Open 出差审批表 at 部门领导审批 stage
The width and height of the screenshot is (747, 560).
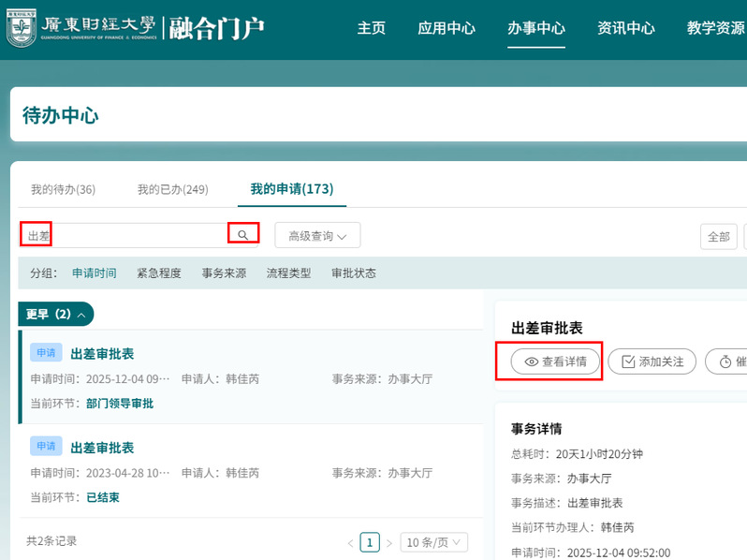coord(102,354)
